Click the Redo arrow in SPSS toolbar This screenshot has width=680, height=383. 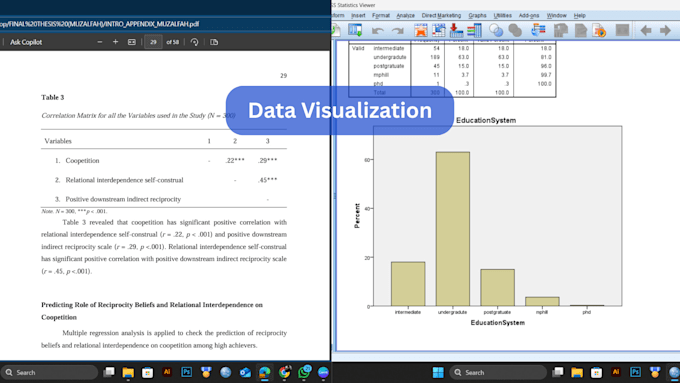click(x=398, y=31)
